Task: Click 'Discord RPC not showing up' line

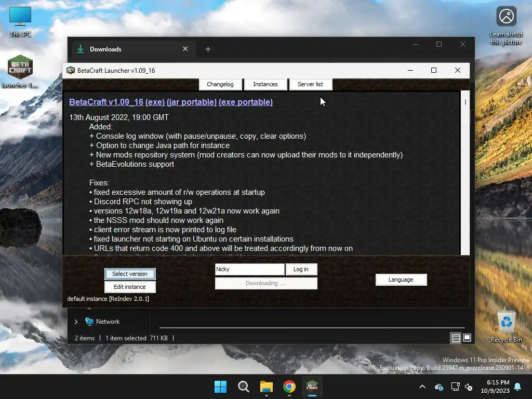Action: (140, 202)
